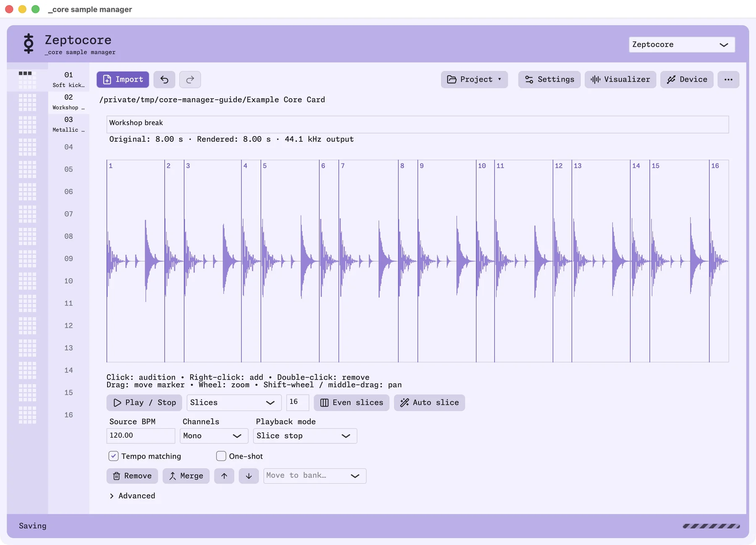
Task: Select bank grid next to slot 05
Action: pos(27,169)
